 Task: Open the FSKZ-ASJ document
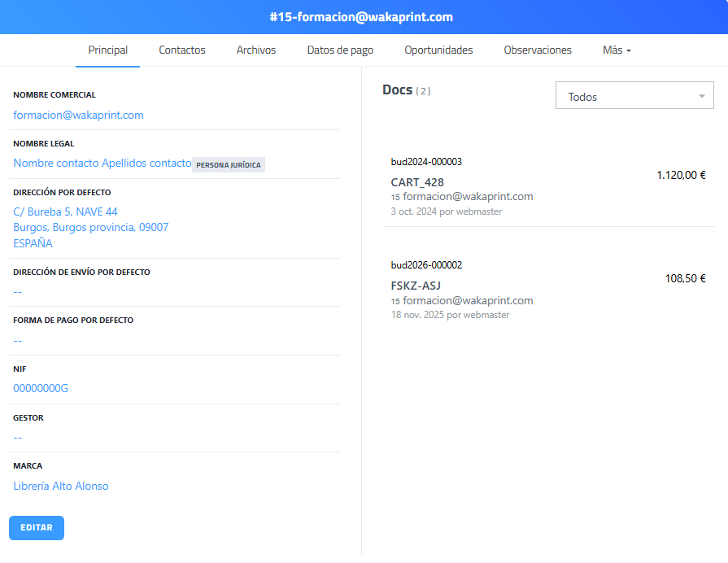(x=415, y=286)
